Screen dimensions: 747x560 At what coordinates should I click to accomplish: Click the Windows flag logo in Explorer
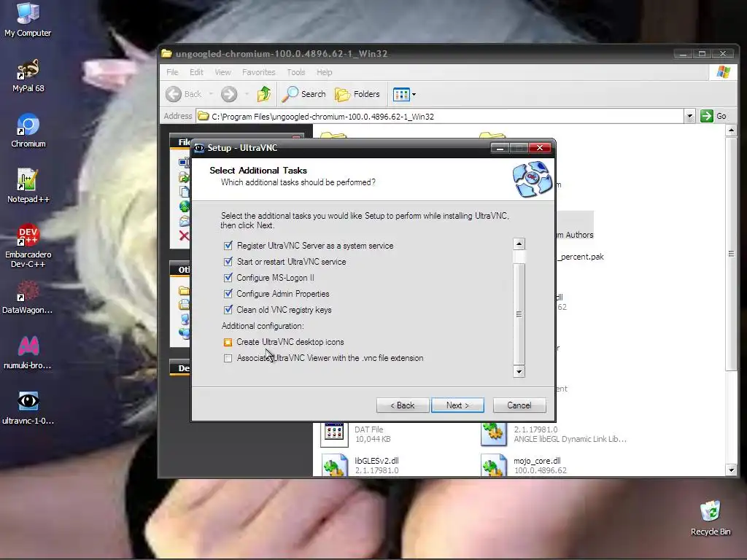click(723, 72)
